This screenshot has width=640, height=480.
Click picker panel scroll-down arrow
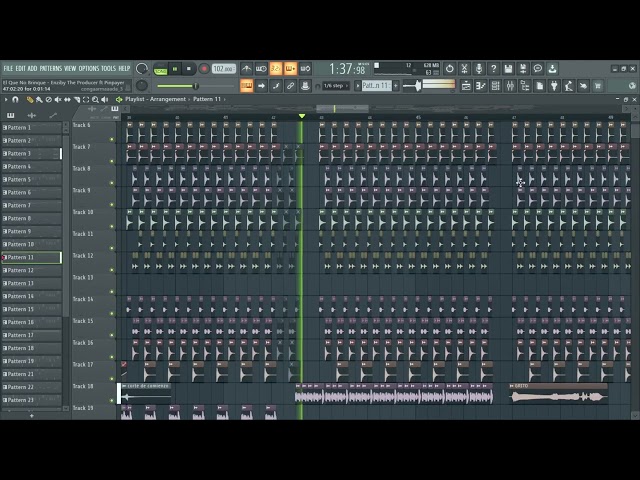pyautogui.click(x=66, y=408)
